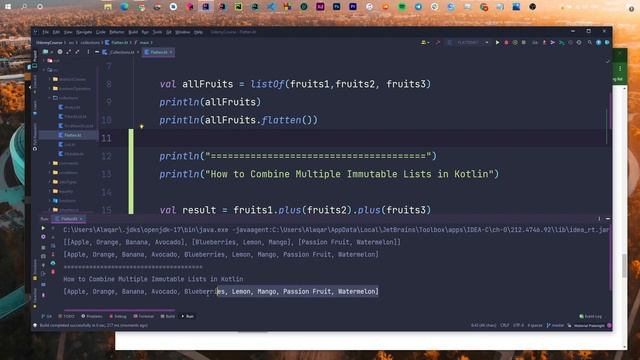
Task: Select Flatten.kt in the project tree
Action: pyautogui.click(x=73, y=135)
